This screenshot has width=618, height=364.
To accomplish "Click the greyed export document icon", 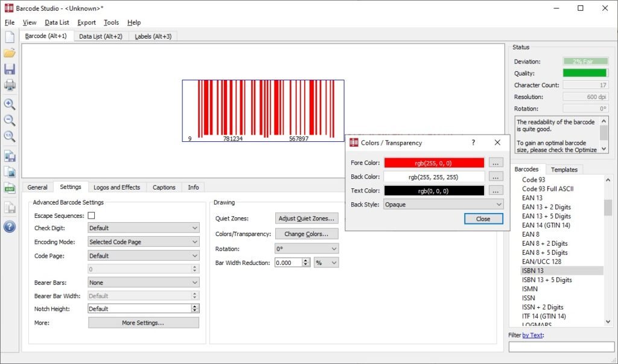I will pyautogui.click(x=10, y=207).
